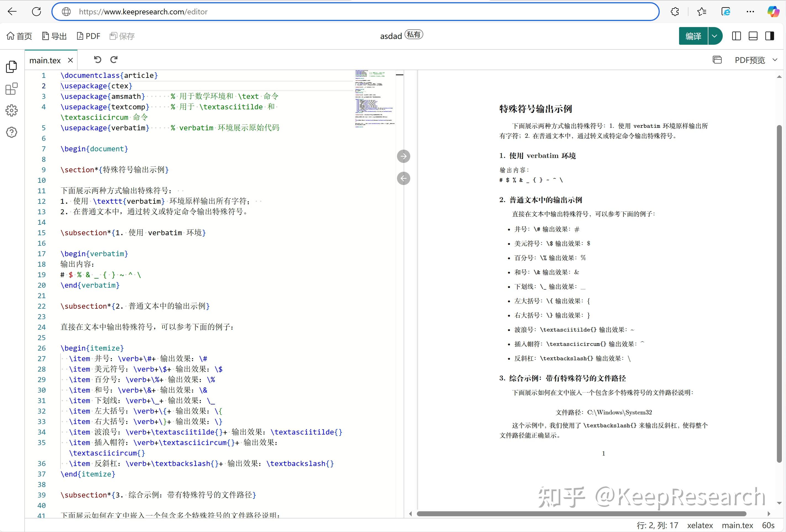Image resolution: width=786 pixels, height=532 pixels.
Task: Open the 导出 export menu
Action: click(x=54, y=36)
